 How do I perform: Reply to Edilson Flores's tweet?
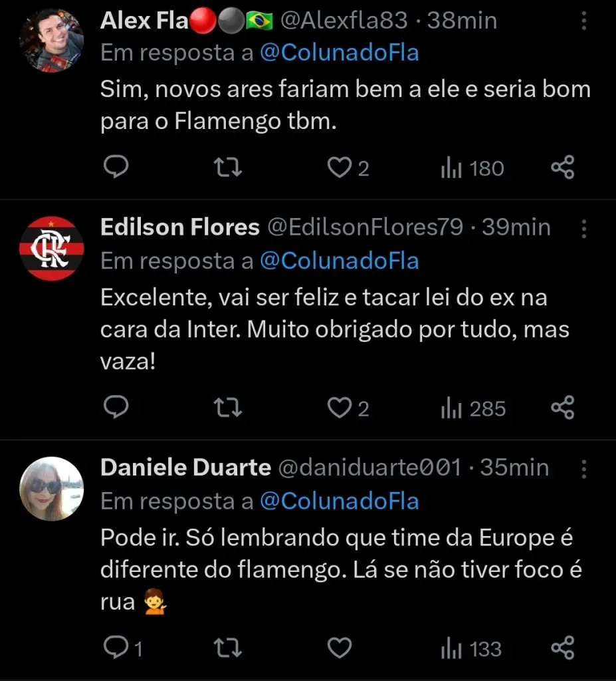(x=116, y=408)
